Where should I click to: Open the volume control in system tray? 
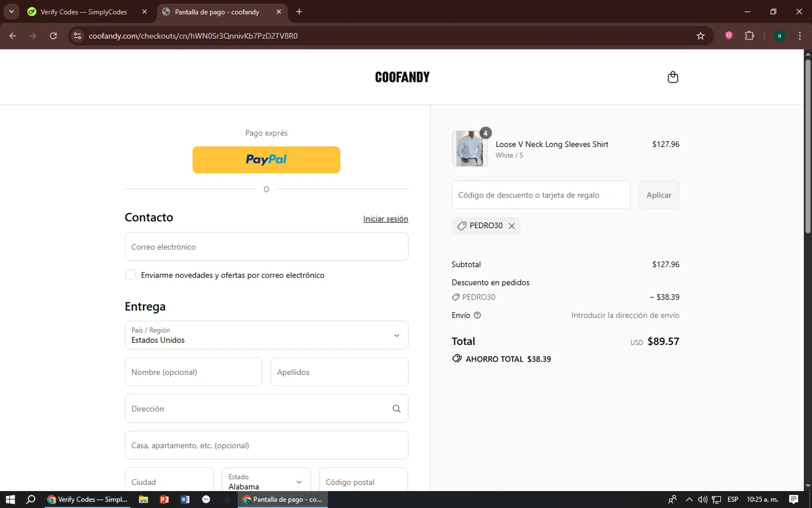[x=703, y=499]
